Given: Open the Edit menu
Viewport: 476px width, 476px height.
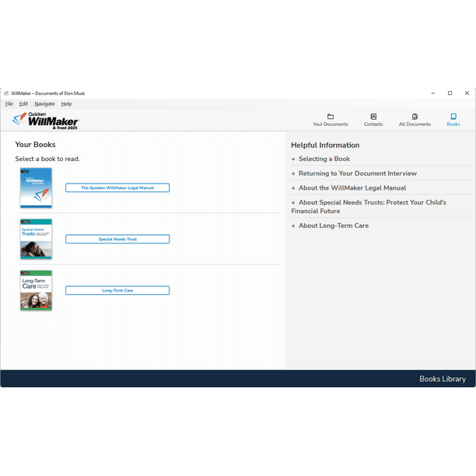Looking at the screenshot, I should tap(23, 103).
